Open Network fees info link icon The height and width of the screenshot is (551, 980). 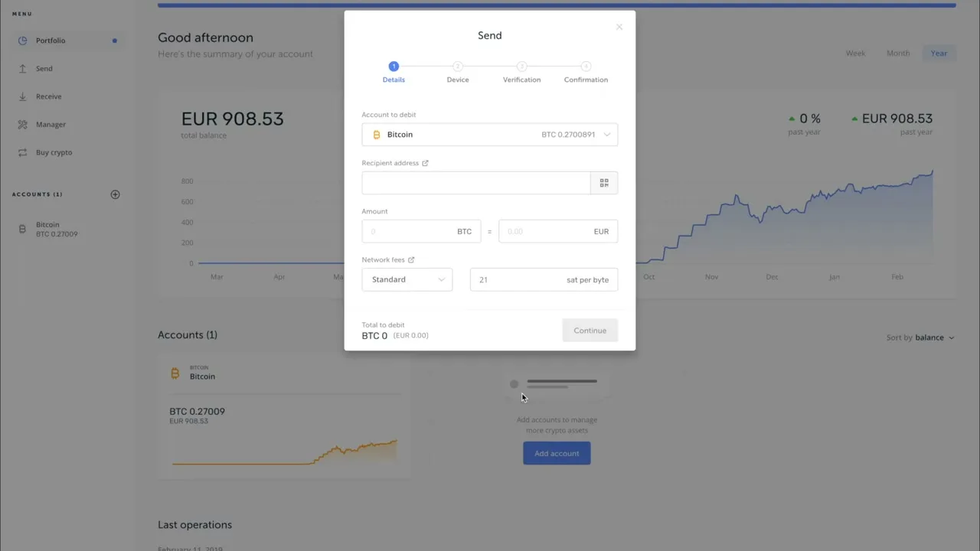pos(411,260)
